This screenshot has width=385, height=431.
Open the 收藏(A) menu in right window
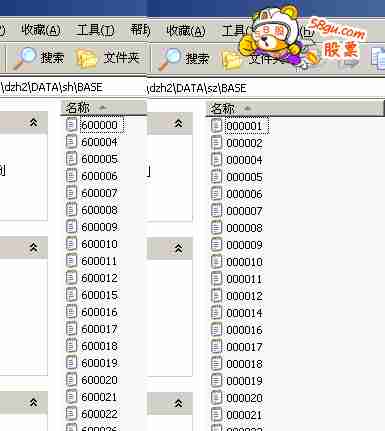(x=186, y=31)
